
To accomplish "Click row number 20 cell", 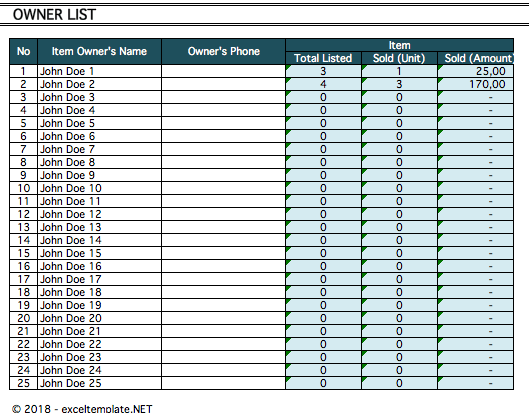I will pyautogui.click(x=23, y=318).
